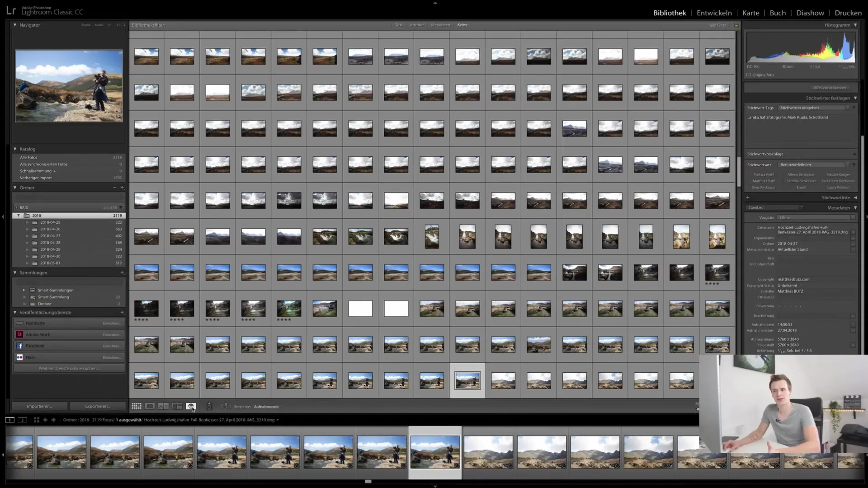This screenshot has height=488, width=868.
Task: Open the filmstrip grid shortcut icon
Action: pyautogui.click(x=37, y=420)
